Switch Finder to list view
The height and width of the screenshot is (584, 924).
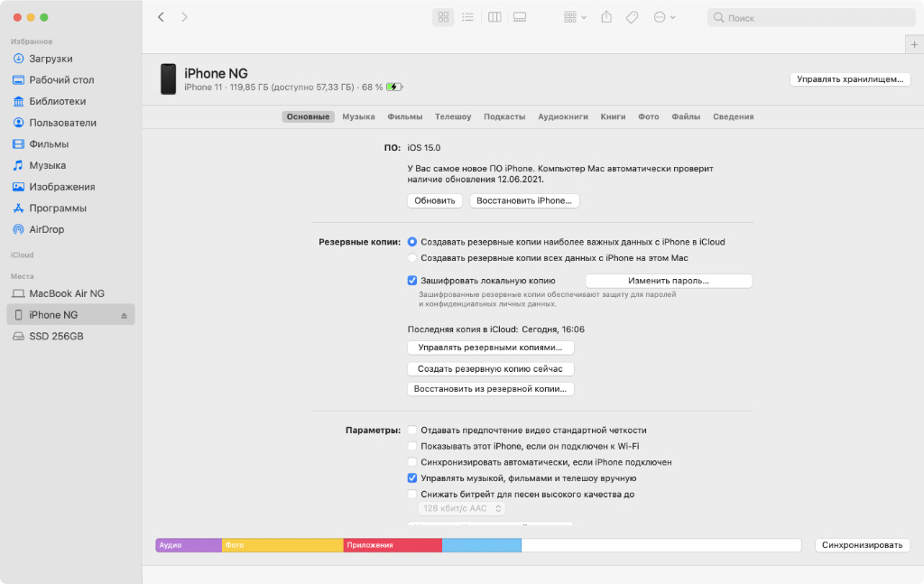tap(468, 17)
